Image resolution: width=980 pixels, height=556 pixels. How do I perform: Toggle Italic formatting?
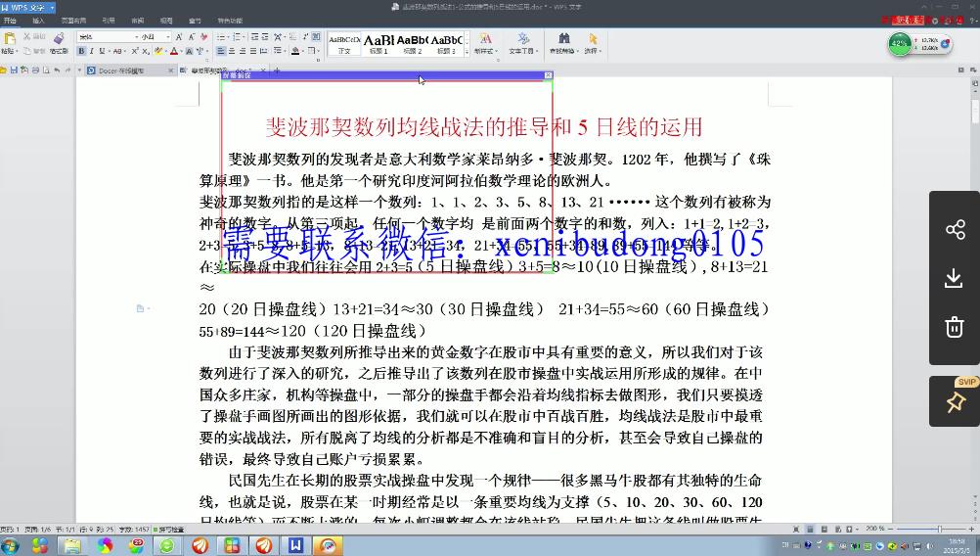tap(93, 51)
